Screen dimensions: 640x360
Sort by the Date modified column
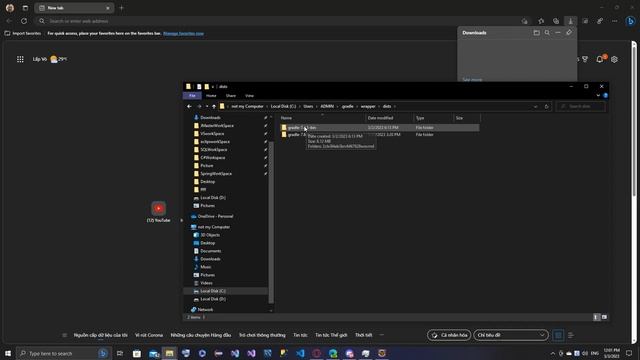[x=389, y=118]
